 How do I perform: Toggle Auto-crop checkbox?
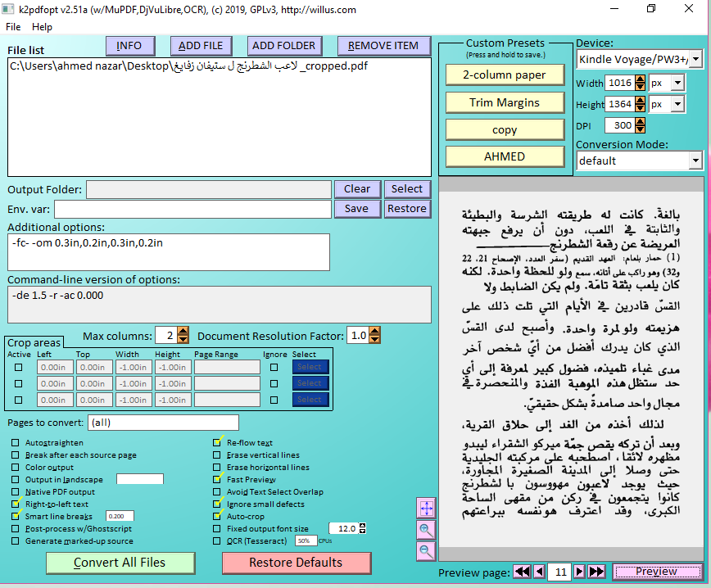217,517
